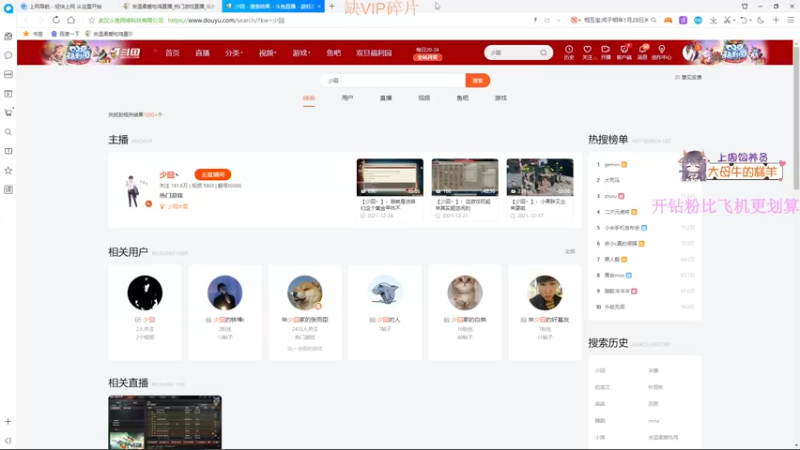Click the page vertical scrollbar
Image resolution: width=800 pixels, height=450 pixels.
pos(796,117)
